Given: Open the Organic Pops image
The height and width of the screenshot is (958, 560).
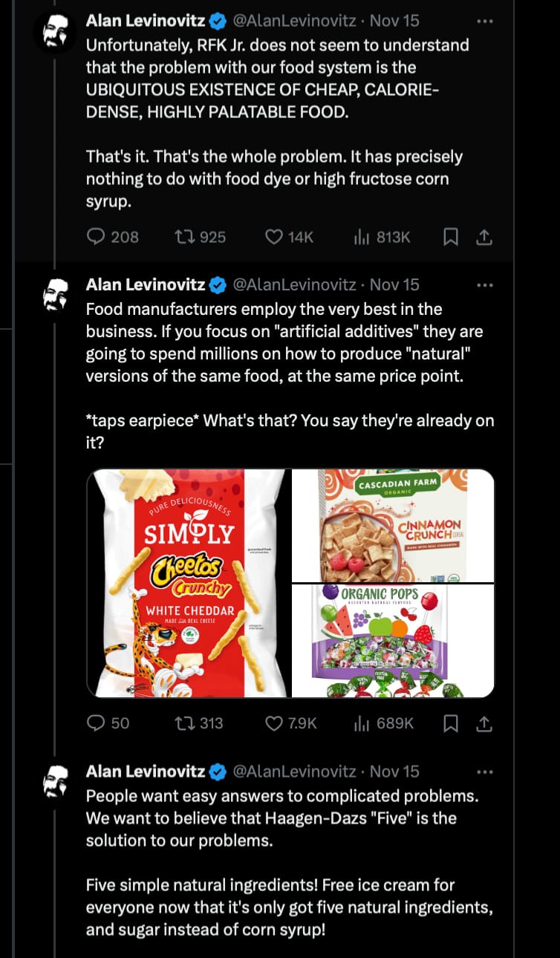Looking at the screenshot, I should click(393, 641).
